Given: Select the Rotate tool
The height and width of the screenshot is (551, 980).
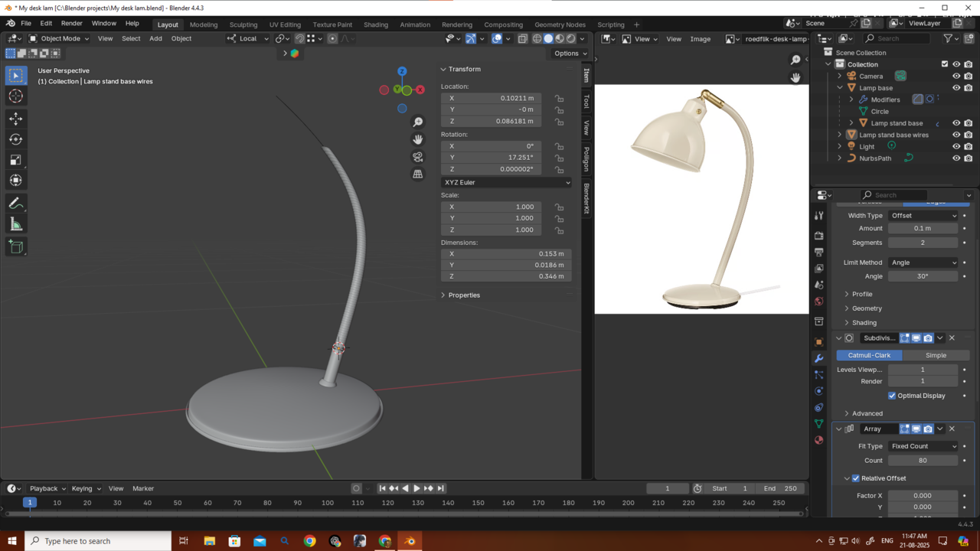Looking at the screenshot, I should (x=16, y=139).
